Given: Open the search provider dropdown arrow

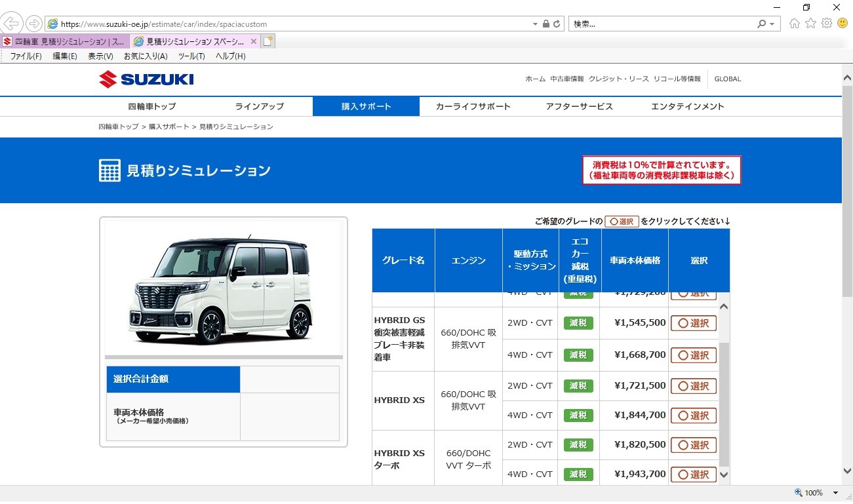Looking at the screenshot, I should click(772, 24).
